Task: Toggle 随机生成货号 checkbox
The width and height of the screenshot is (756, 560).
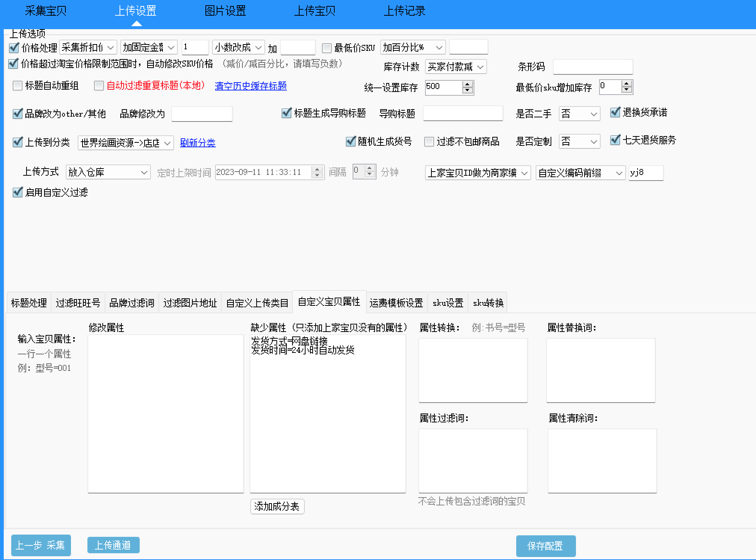Action: [351, 141]
